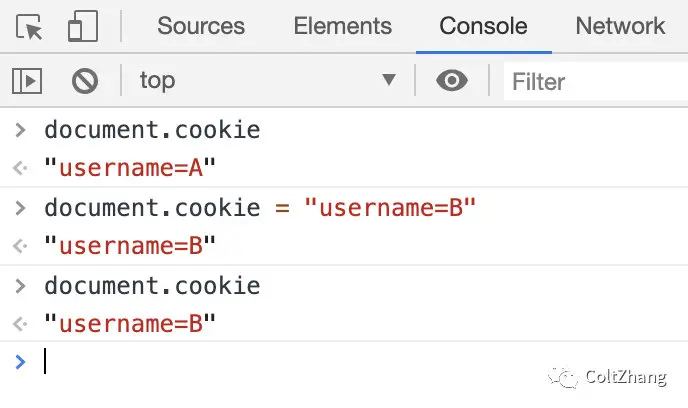
Task: Click the ColtZhang watermark logo
Action: [570, 379]
